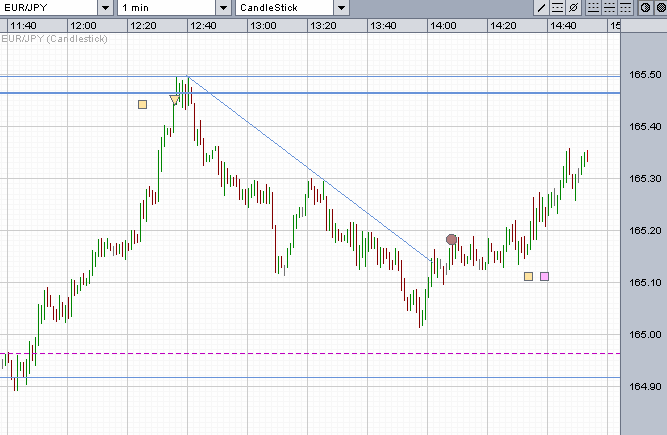
Task: Select the channel lines tool with dotted middle
Action: [x=557, y=8]
